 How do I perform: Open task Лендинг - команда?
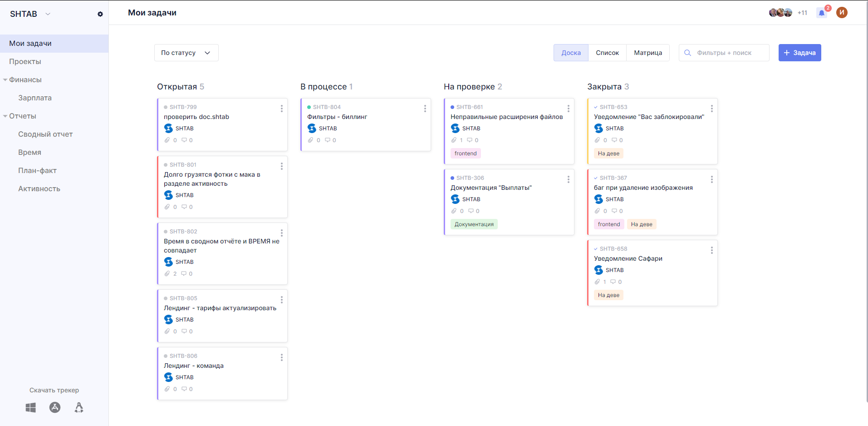coord(194,366)
